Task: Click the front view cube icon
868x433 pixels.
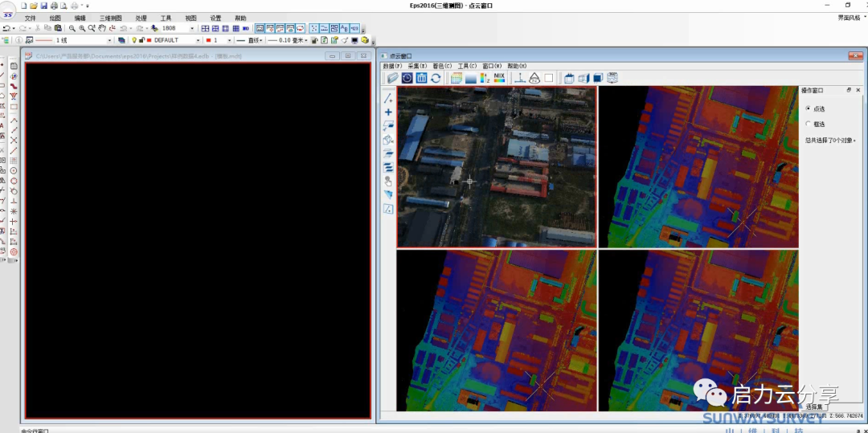Action: point(569,78)
